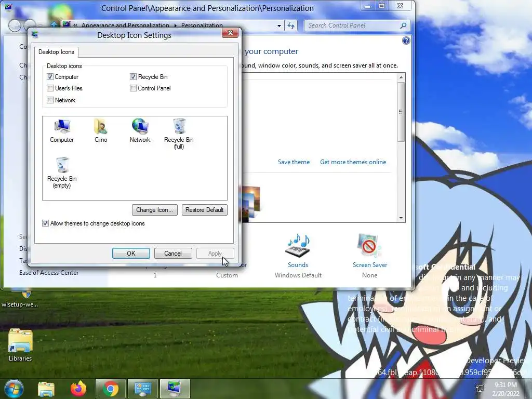Screen dimensions: 532x399
Task: Open File Explorer from the taskbar
Action: (x=46, y=389)
